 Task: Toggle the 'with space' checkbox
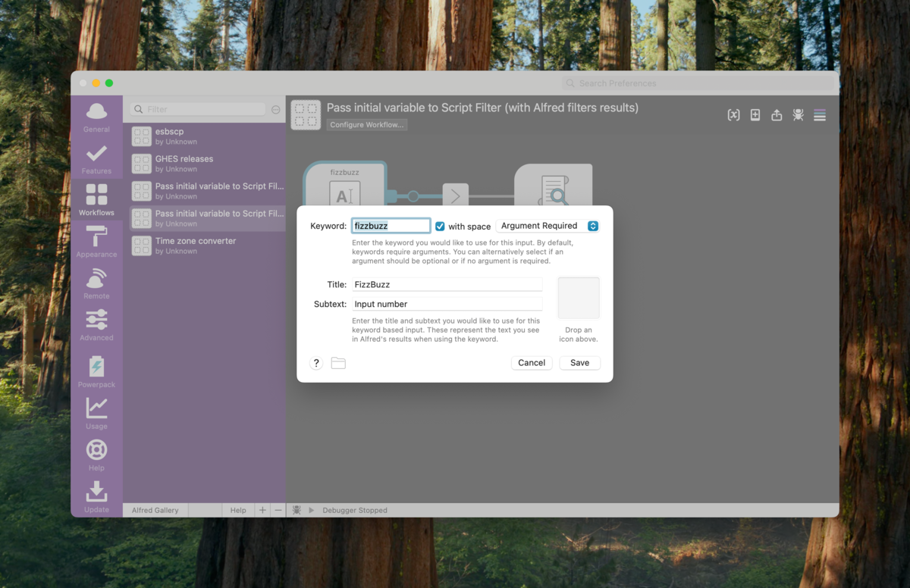point(440,226)
